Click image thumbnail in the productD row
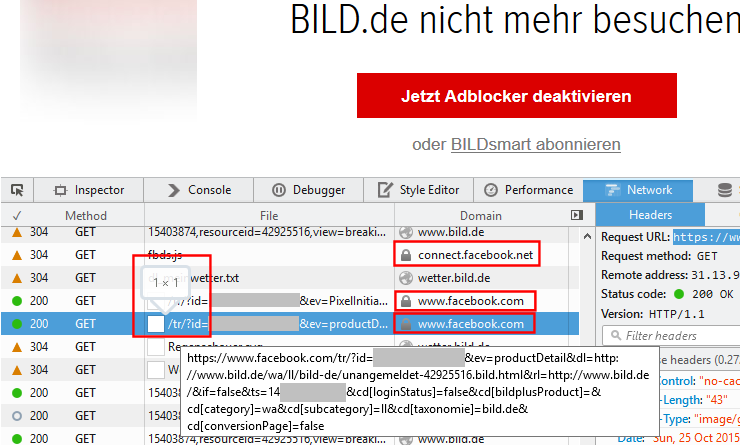The height and width of the screenshot is (445, 740). 156,324
